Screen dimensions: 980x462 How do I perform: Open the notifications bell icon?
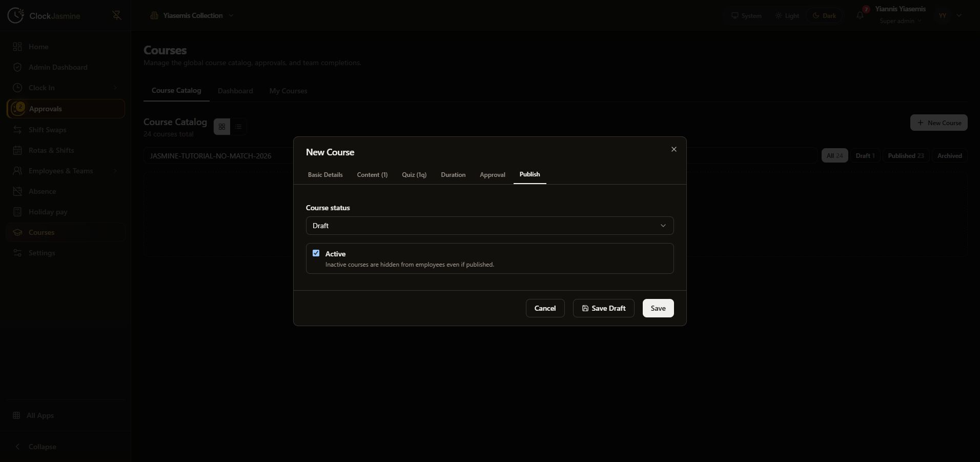tap(860, 15)
